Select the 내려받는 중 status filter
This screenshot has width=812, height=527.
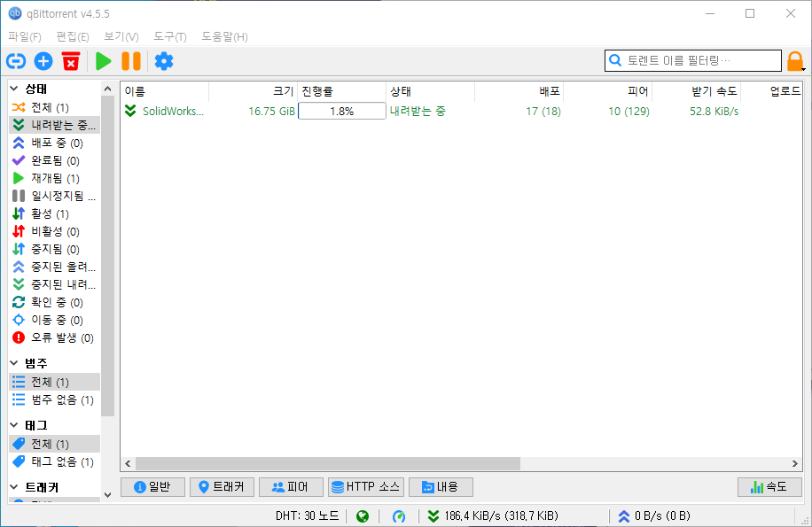point(54,125)
